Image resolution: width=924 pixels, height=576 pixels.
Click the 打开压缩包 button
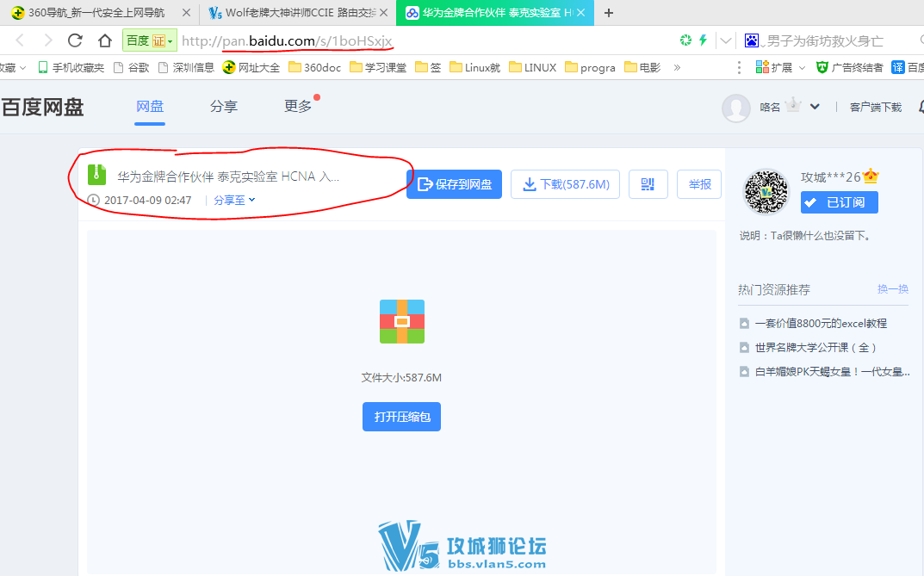[401, 417]
